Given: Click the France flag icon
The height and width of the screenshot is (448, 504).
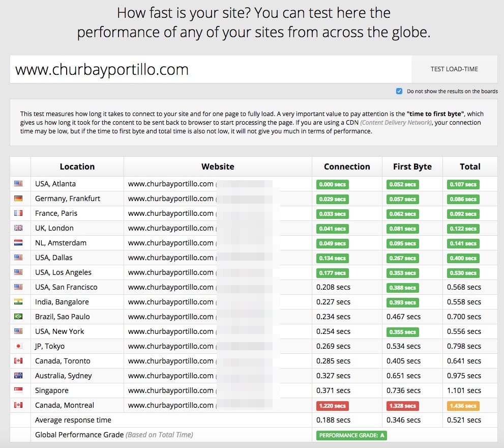Looking at the screenshot, I should pyautogui.click(x=18, y=213).
